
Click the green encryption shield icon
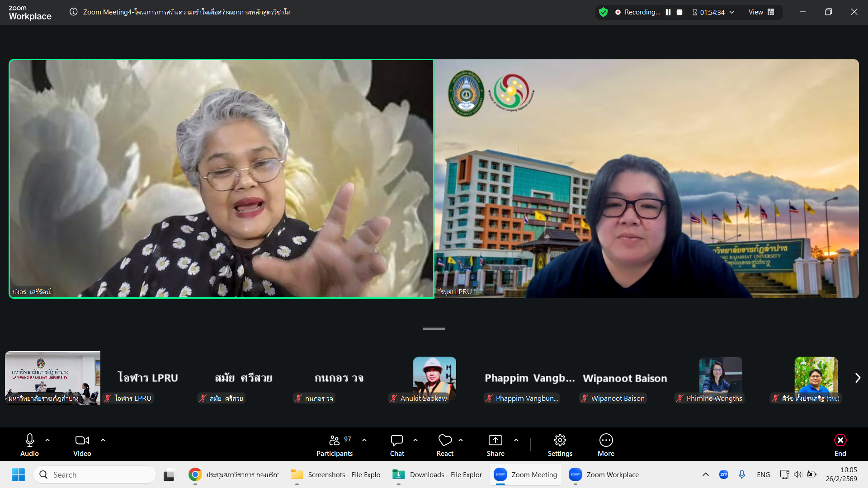[603, 12]
